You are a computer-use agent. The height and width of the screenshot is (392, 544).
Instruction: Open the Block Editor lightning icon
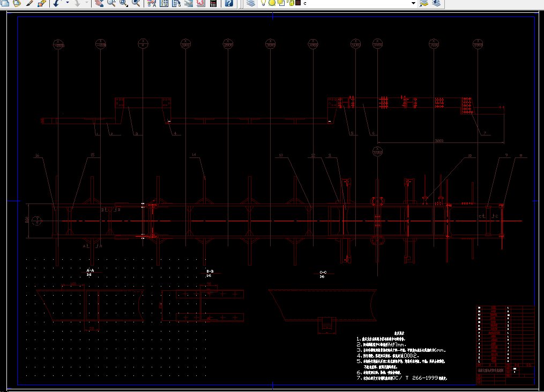42,3
